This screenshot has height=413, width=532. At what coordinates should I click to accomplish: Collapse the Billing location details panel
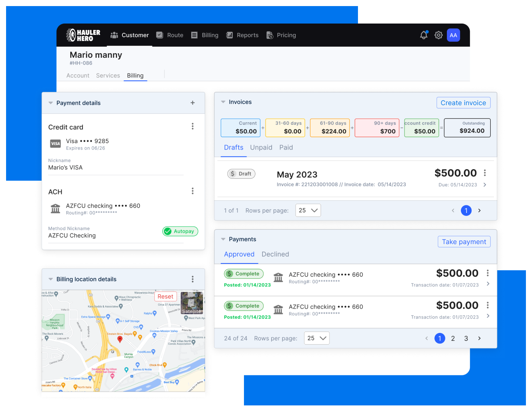pos(51,279)
